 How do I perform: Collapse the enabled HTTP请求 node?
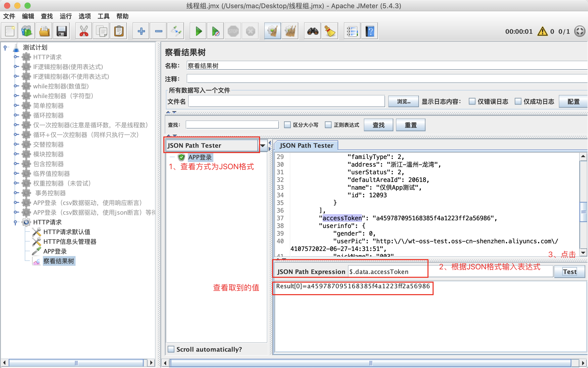(16, 222)
